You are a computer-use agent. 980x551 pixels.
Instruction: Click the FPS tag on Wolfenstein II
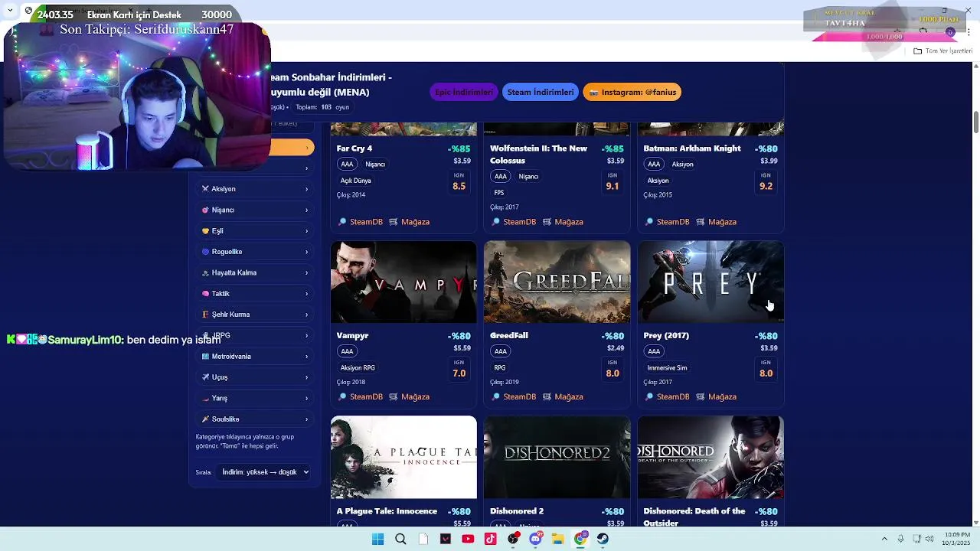point(499,193)
